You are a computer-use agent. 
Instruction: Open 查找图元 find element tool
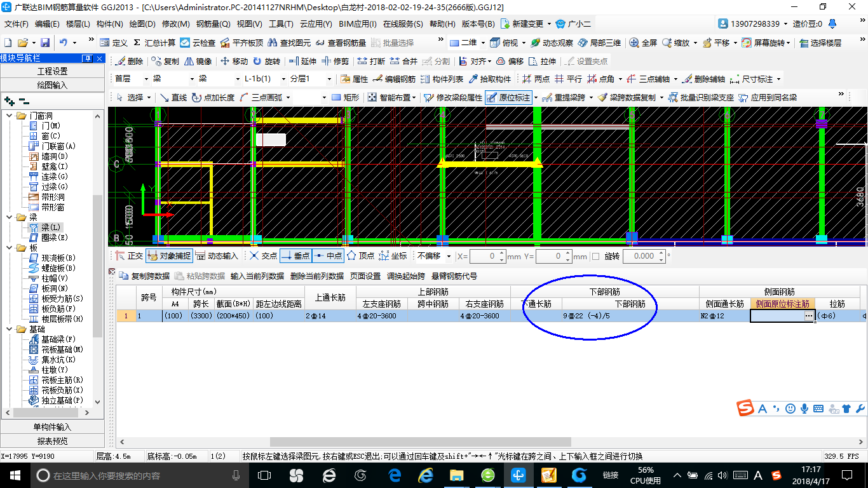point(289,43)
